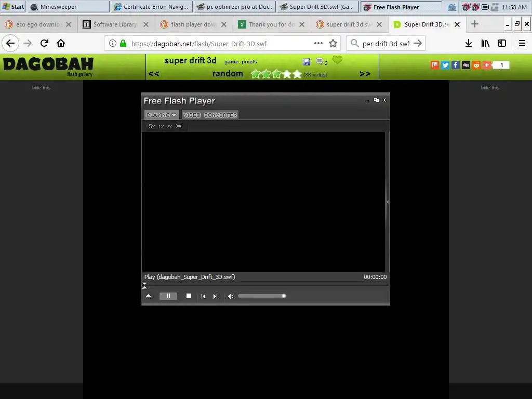Rate with the fifth star

tap(297, 74)
